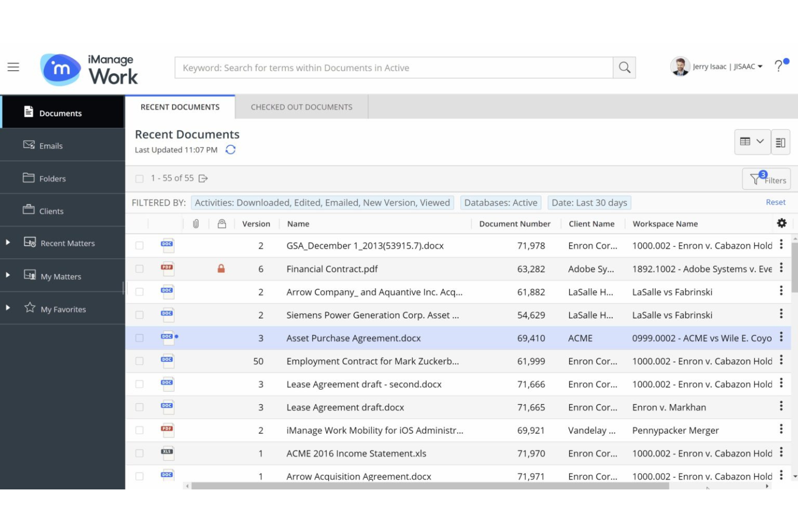This screenshot has height=532, width=798.
Task: Check the select-all documents checkbox
Action: tap(139, 177)
